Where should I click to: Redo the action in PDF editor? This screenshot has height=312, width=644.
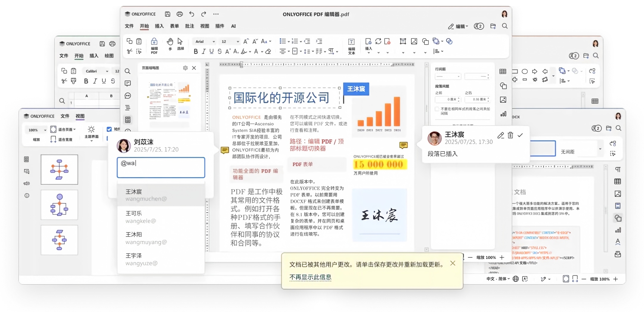pos(204,14)
